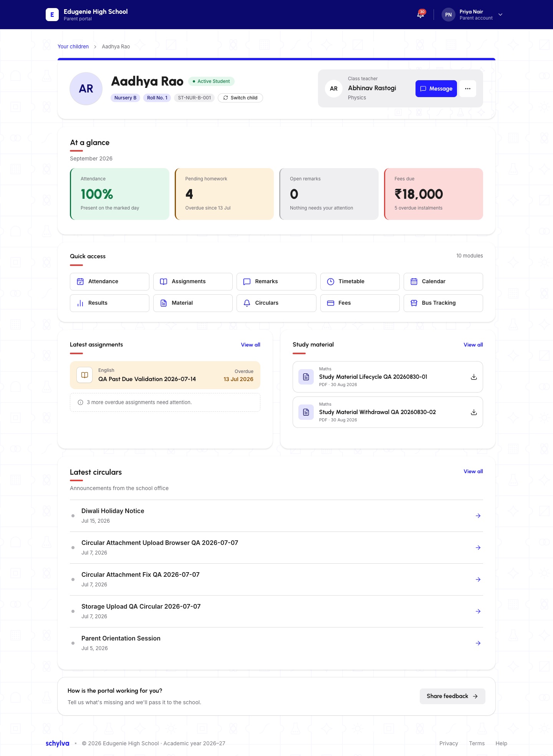Open the Timetable quick access module

[x=360, y=282]
